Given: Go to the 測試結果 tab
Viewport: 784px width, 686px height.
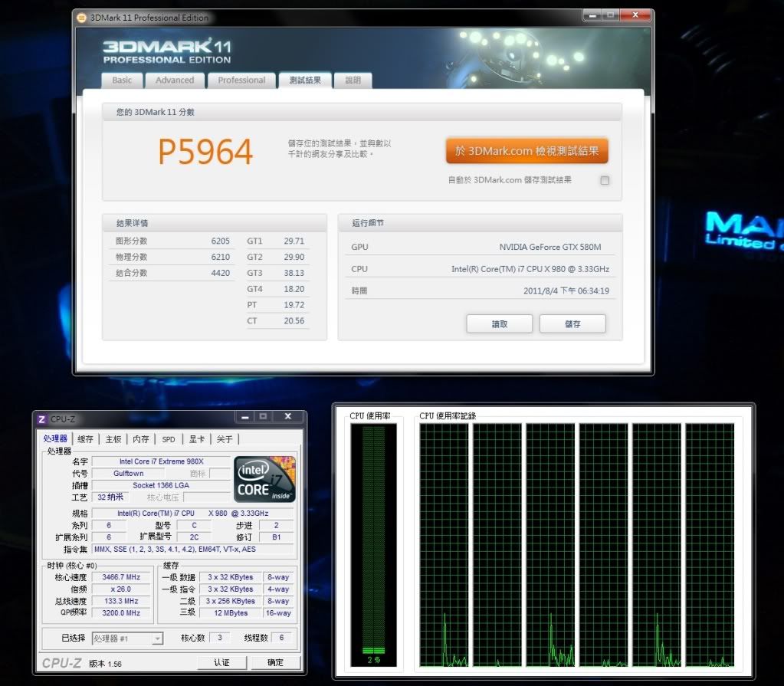Looking at the screenshot, I should pos(305,80).
